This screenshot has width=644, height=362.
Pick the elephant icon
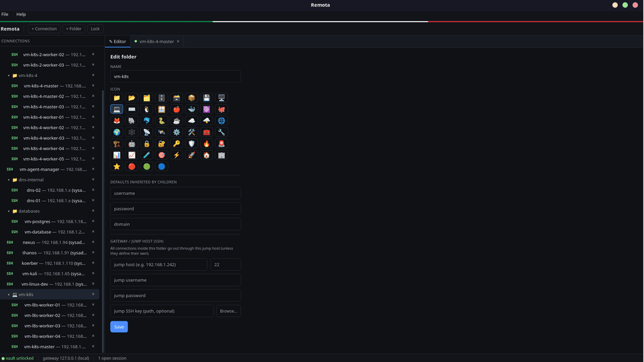[x=131, y=121]
